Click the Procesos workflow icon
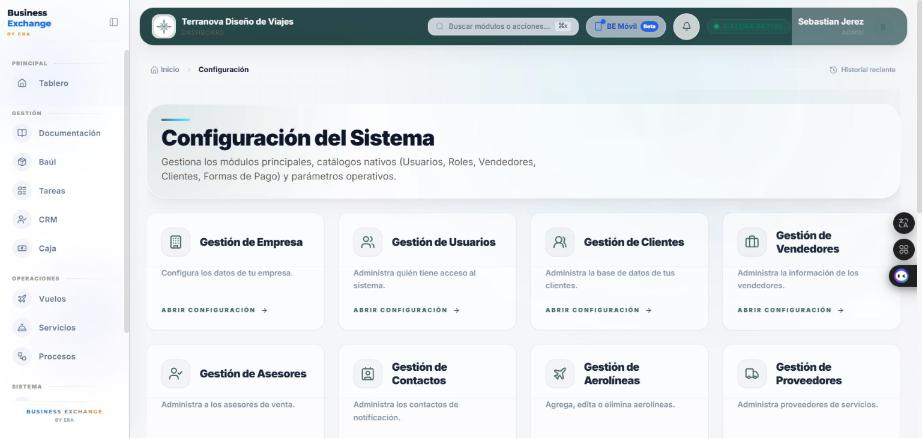Image resolution: width=922 pixels, height=438 pixels. [x=22, y=356]
